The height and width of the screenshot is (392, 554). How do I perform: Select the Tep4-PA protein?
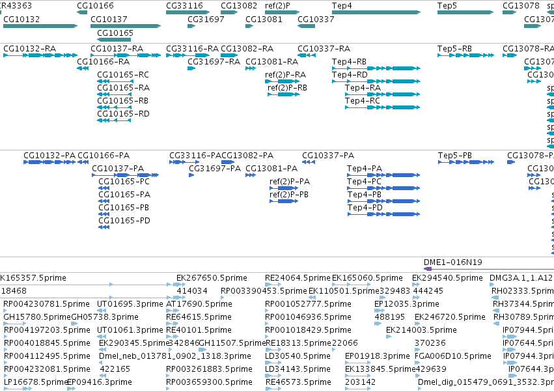tap(383, 175)
